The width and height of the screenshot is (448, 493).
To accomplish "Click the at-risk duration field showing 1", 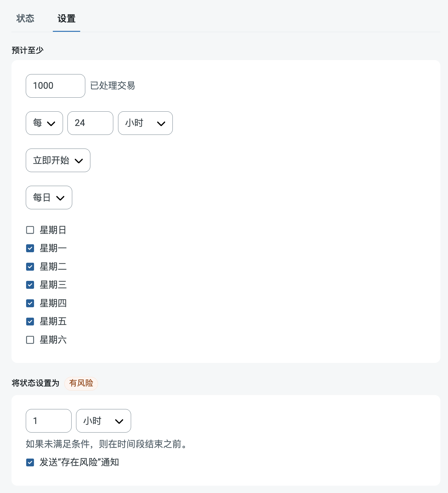I will pyautogui.click(x=48, y=421).
